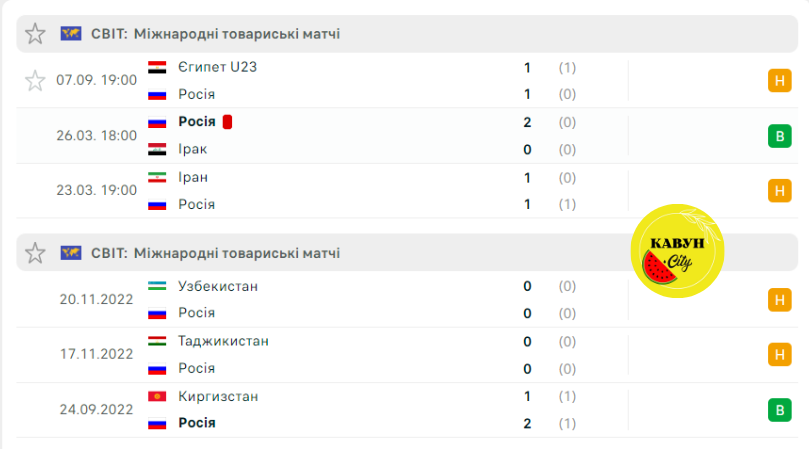Click the draw badge for the Uzbekistan match

click(780, 300)
